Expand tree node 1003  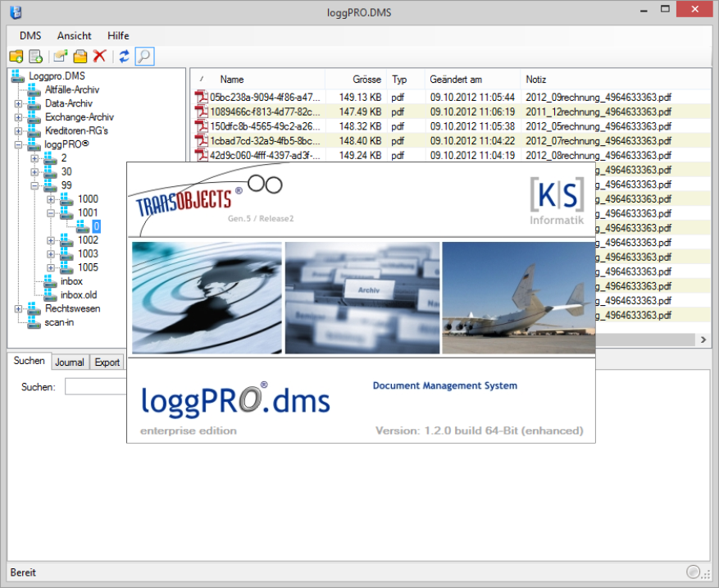coord(51,254)
